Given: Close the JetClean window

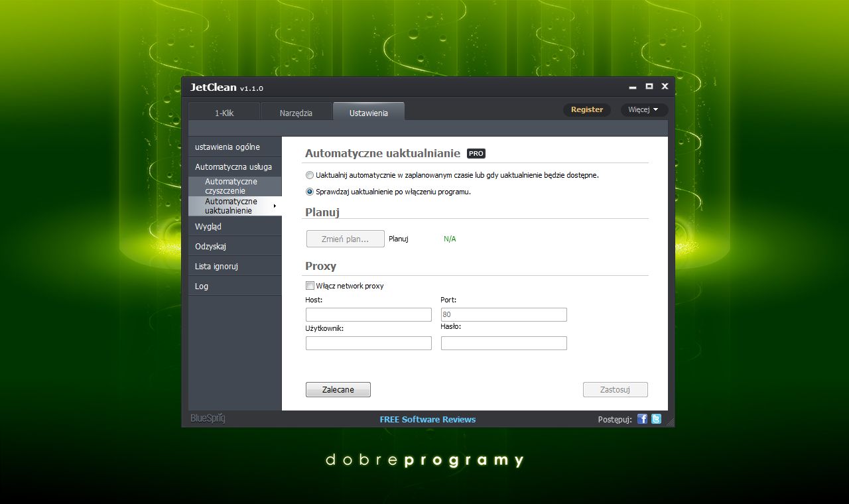Looking at the screenshot, I should (665, 86).
